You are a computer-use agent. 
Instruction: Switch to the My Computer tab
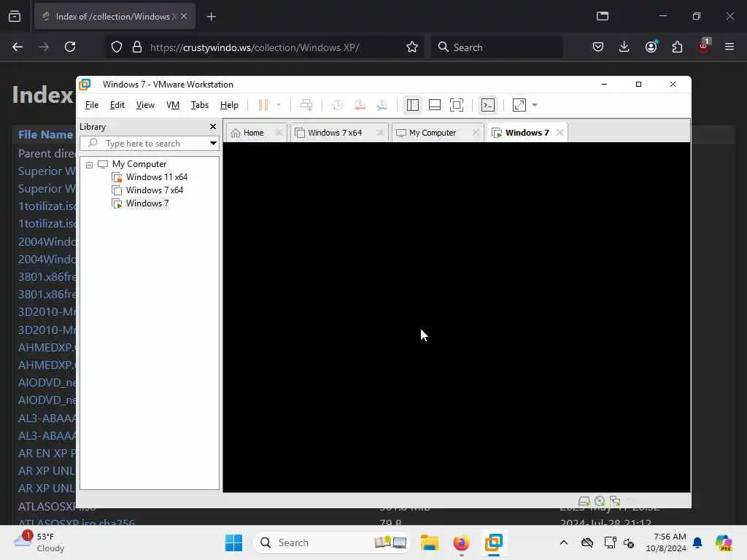tap(432, 133)
